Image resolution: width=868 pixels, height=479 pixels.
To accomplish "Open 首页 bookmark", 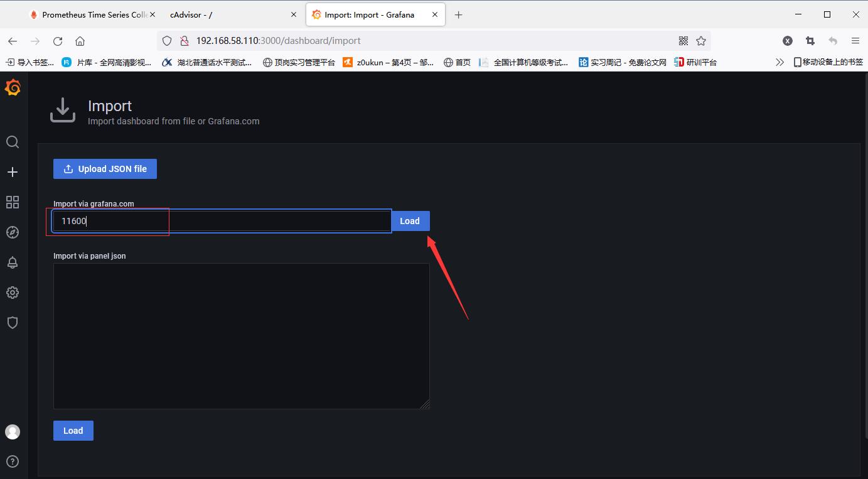I will (457, 62).
